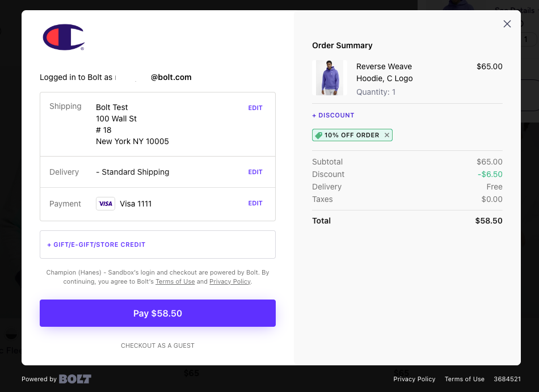Click the Champion C logo
The width and height of the screenshot is (539, 392).
(64, 37)
